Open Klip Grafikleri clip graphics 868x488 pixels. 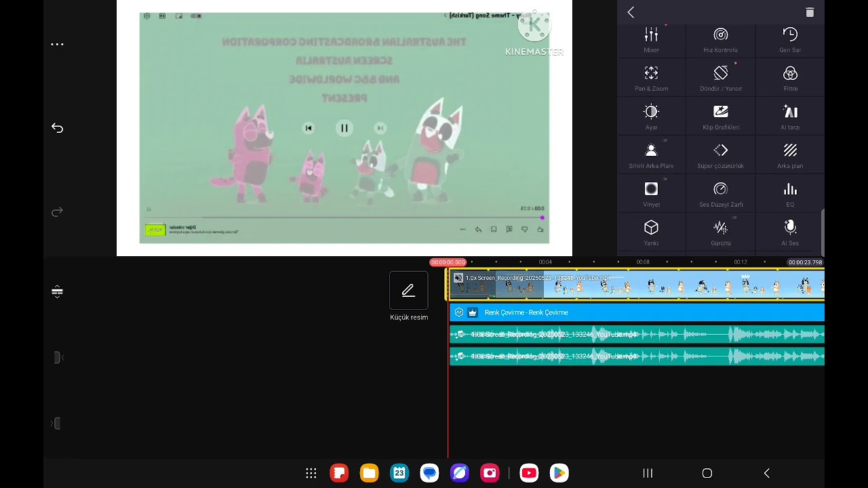720,117
